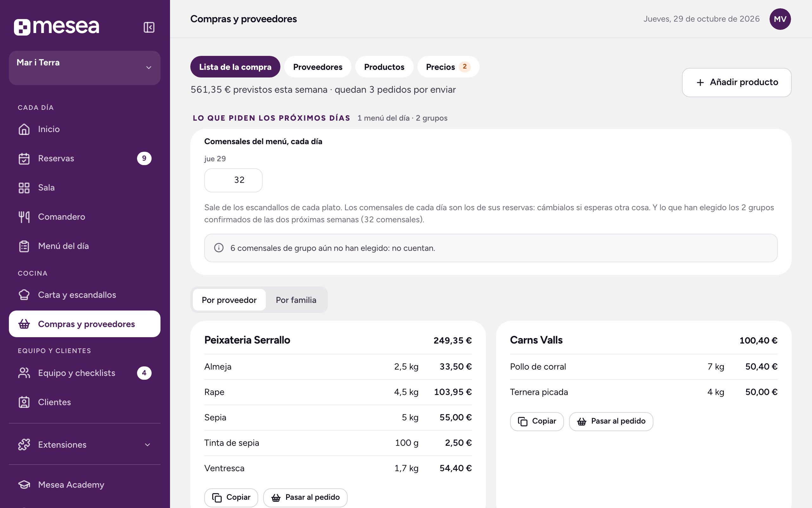Pasar al pedido for Carns Valls
Image resolution: width=812 pixels, height=508 pixels.
[x=611, y=421]
